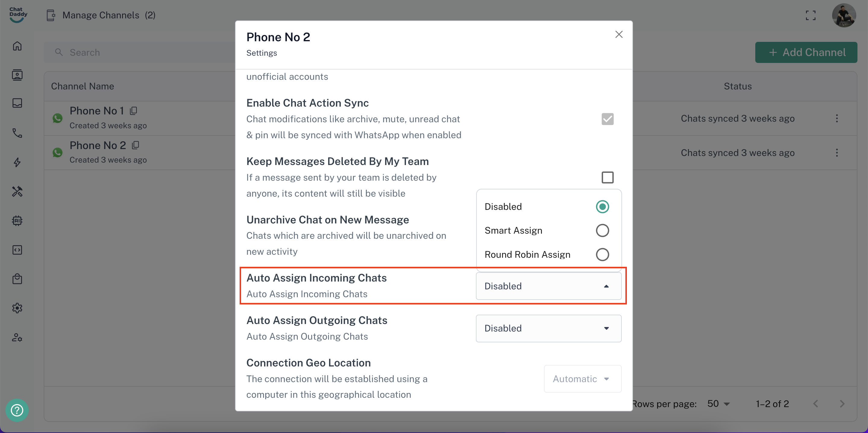Select the Smart Assign radio option
868x433 pixels.
click(x=602, y=231)
